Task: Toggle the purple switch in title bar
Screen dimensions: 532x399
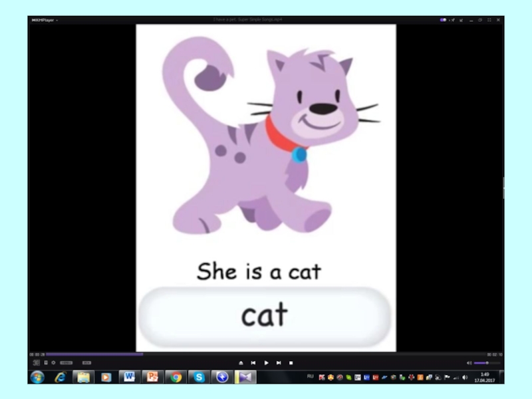Action: 443,20
